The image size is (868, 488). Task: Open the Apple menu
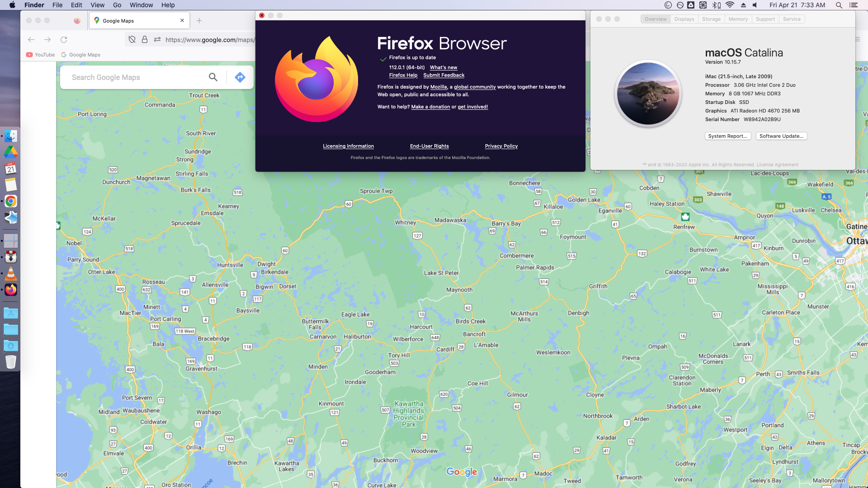click(x=12, y=5)
